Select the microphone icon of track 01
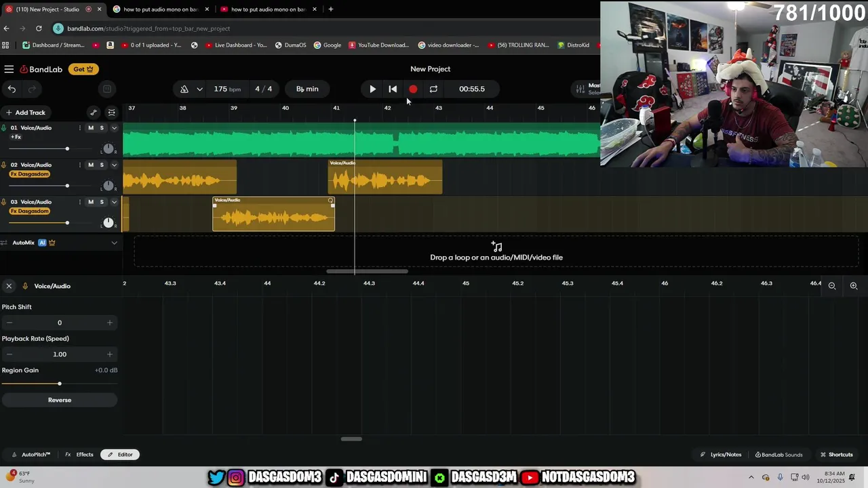The height and width of the screenshot is (488, 868). 4,128
